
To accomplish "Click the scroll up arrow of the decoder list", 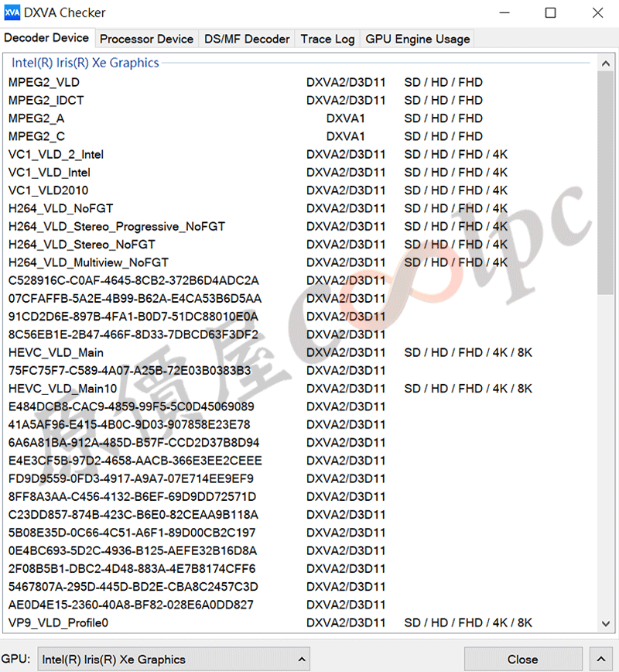I will tap(605, 63).
